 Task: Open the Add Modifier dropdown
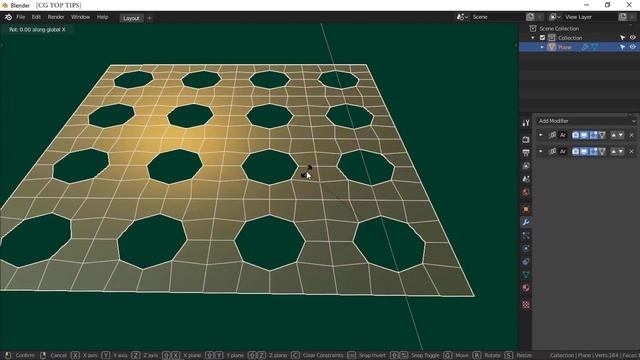pyautogui.click(x=586, y=121)
